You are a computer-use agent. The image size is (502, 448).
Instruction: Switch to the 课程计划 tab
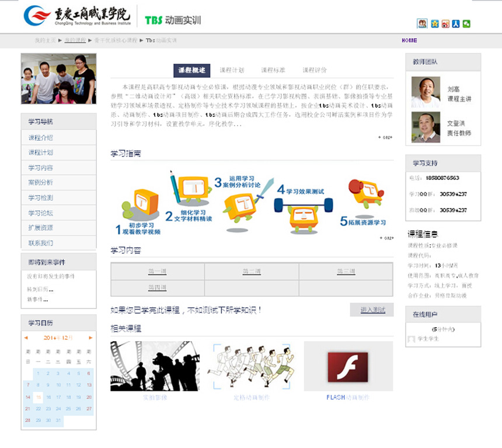click(x=232, y=70)
